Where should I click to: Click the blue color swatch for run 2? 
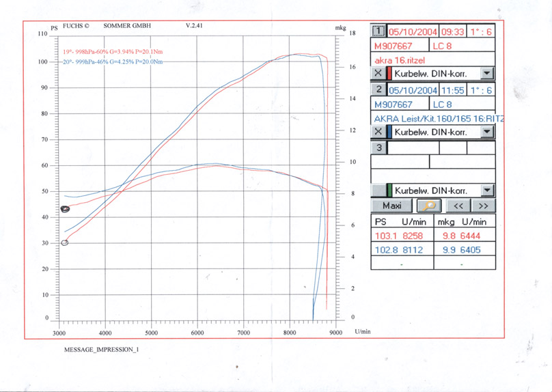tap(389, 131)
